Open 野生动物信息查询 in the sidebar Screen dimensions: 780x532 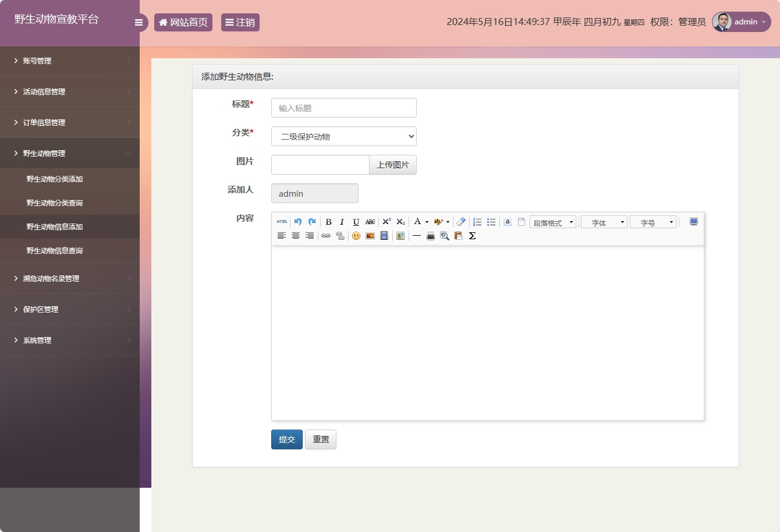coord(55,251)
